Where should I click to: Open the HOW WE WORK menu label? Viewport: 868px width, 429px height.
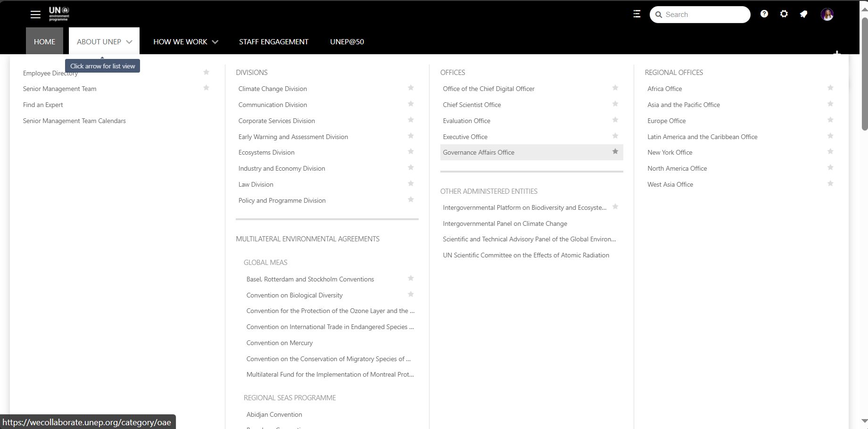pos(180,41)
